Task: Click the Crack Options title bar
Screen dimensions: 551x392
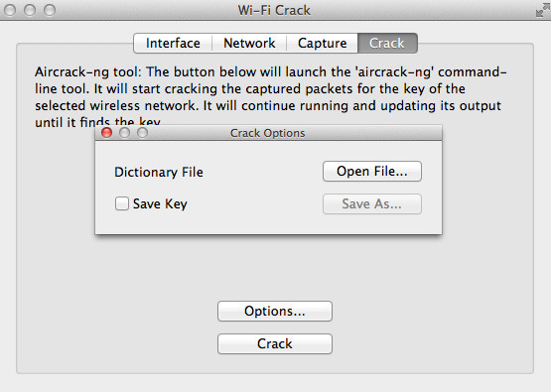Action: (x=268, y=133)
